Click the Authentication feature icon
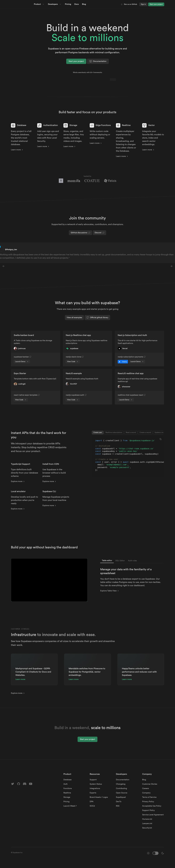The width and height of the screenshot is (175, 868). tap(39, 125)
